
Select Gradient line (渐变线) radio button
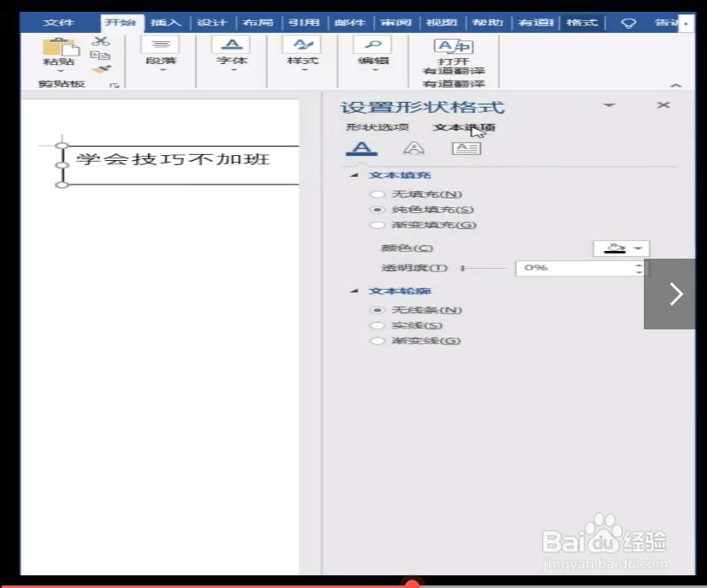pos(377,341)
